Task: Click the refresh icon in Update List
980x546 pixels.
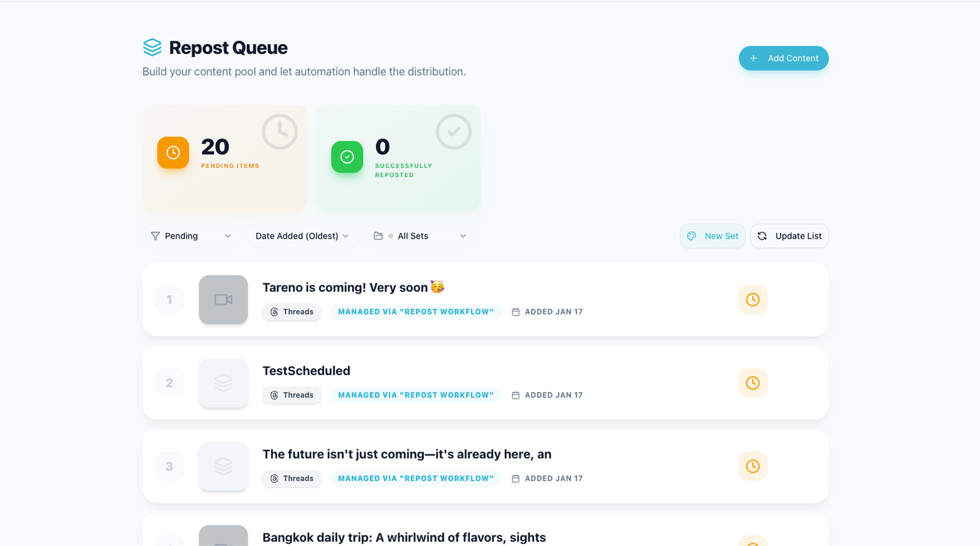Action: (x=762, y=236)
